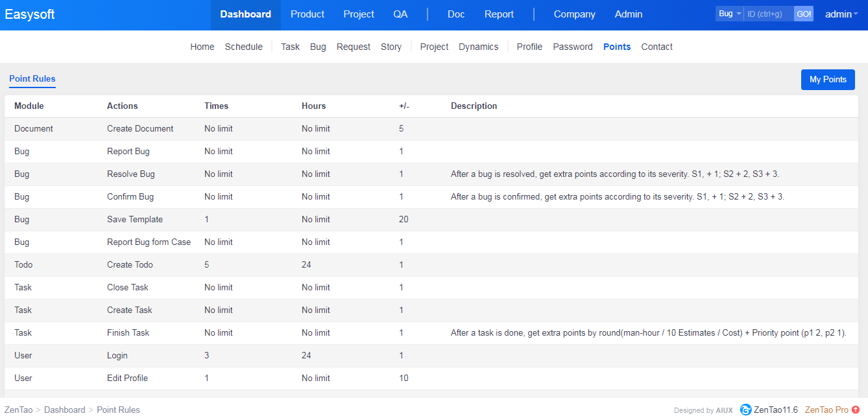The width and height of the screenshot is (868, 418).
Task: Type in the ID search field
Action: 768,14
